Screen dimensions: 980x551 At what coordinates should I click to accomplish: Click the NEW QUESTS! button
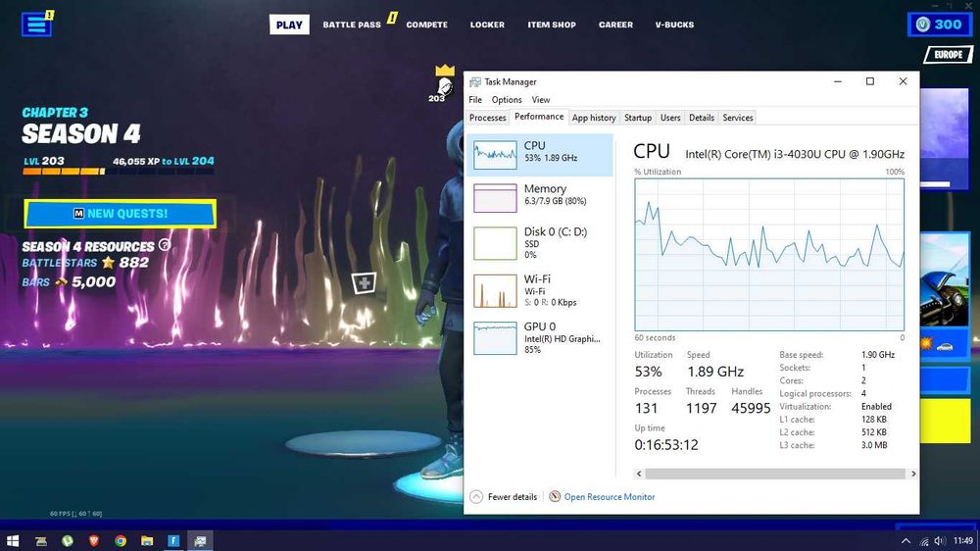[120, 214]
